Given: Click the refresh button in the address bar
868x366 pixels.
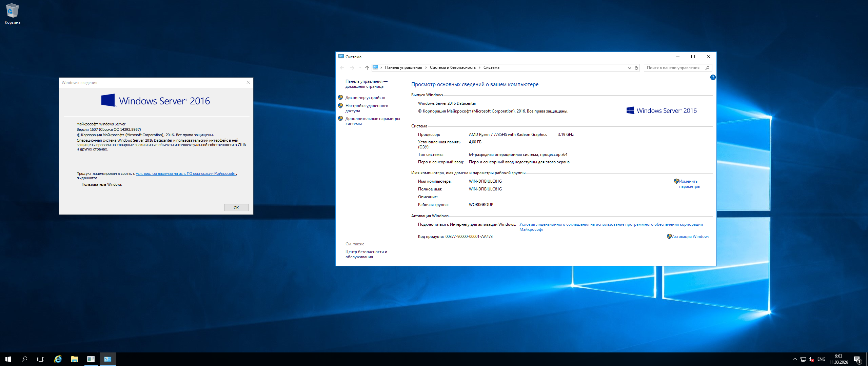Looking at the screenshot, I should point(636,68).
